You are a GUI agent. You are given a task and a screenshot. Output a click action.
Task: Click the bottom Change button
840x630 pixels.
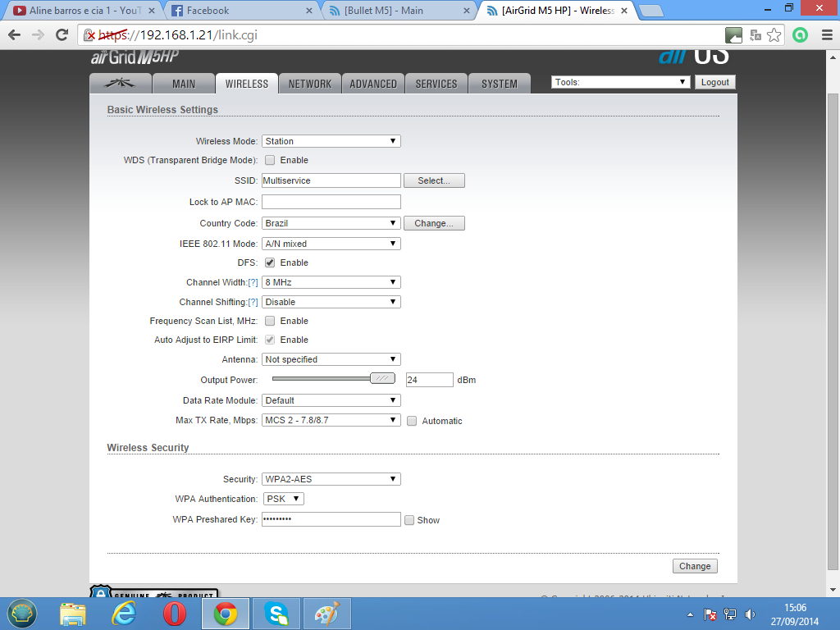coord(695,566)
